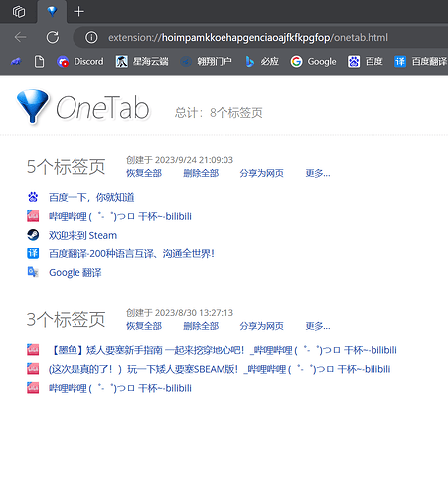This screenshot has width=448, height=497.
Task: Open 更多 options for the 3-tab group
Action: [318, 326]
